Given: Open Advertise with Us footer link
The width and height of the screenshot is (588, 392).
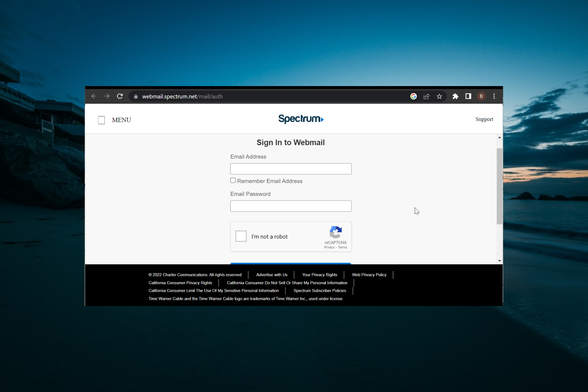Looking at the screenshot, I should click(x=272, y=275).
